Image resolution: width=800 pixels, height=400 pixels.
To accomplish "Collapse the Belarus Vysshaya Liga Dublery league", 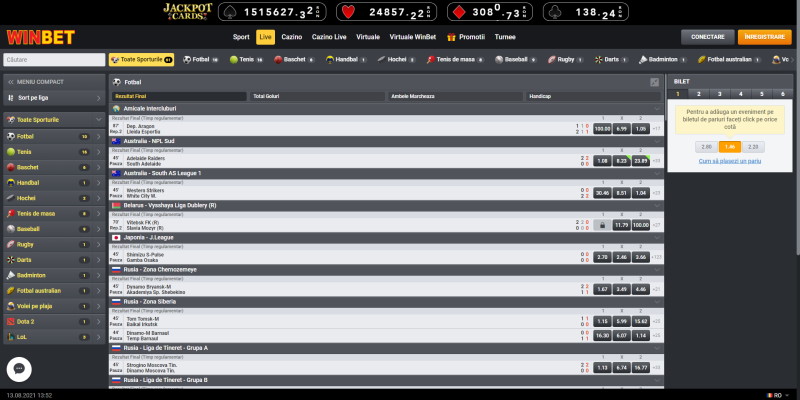I will (657, 206).
